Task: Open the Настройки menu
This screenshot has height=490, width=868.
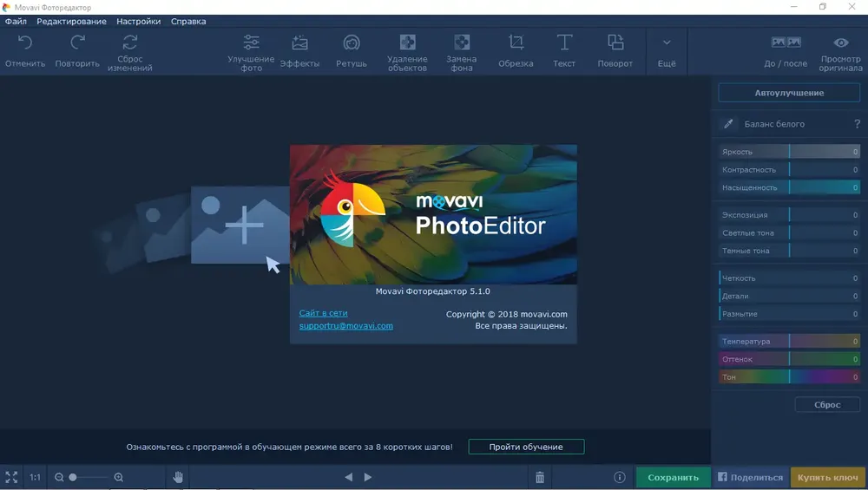Action: click(x=139, y=21)
